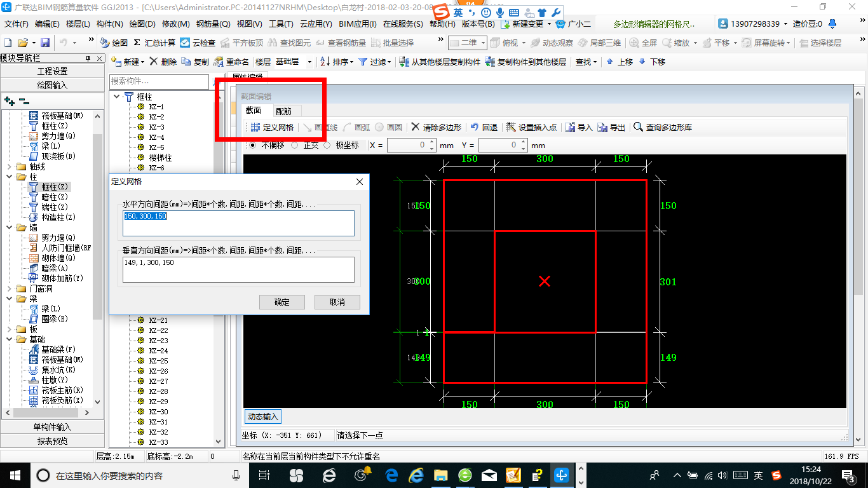The image size is (868, 488).
Task: Click 复制 in the component toolbar
Action: coord(195,62)
